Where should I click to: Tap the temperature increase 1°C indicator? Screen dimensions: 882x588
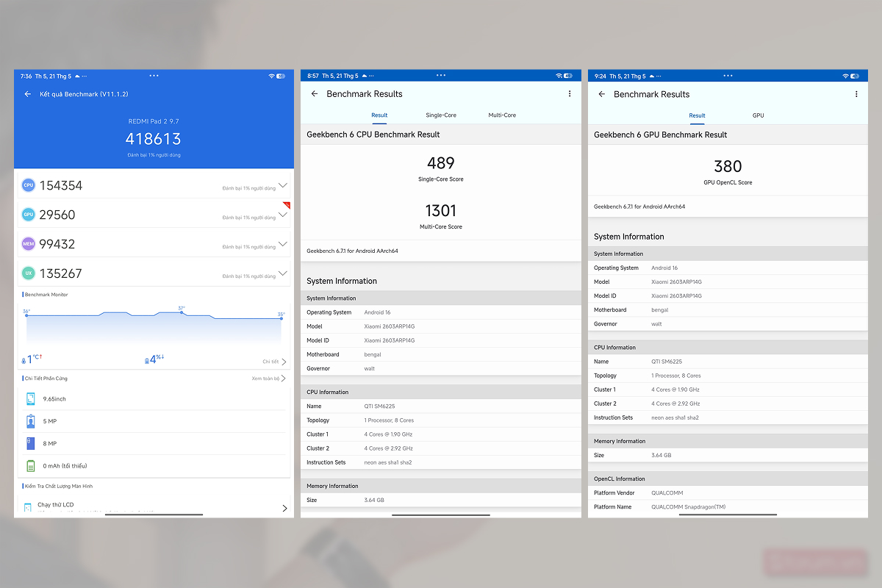[32, 359]
